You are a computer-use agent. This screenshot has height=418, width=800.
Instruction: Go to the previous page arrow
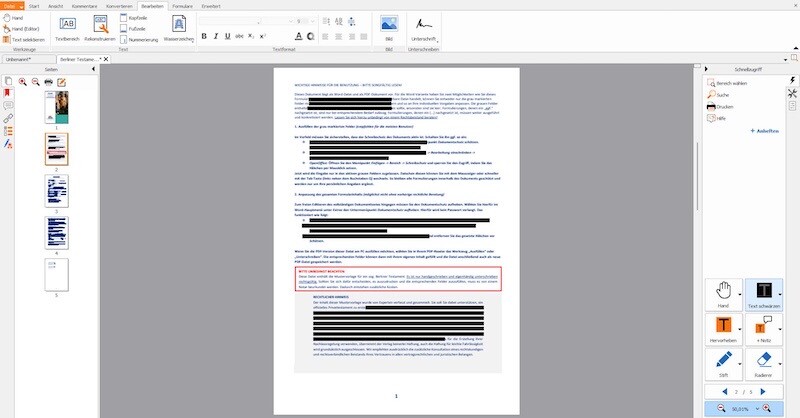(724, 391)
